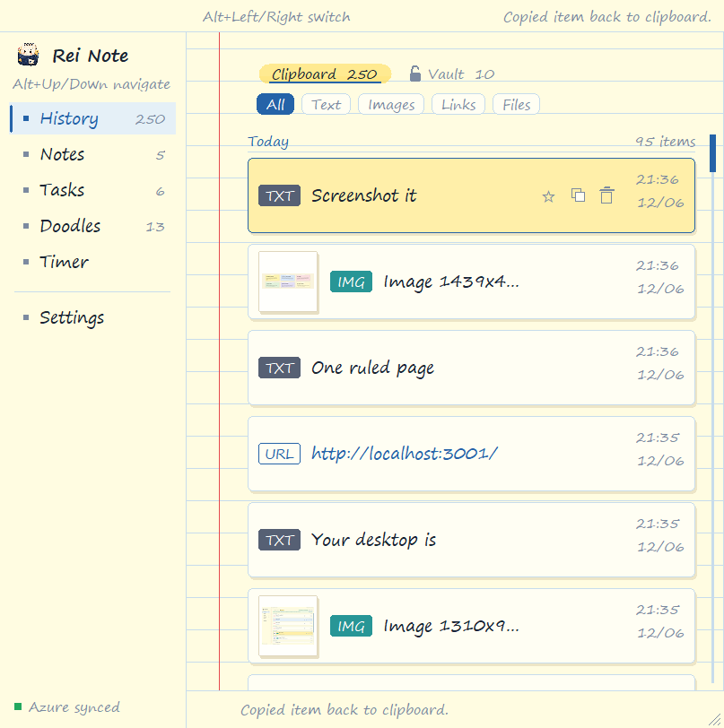Image resolution: width=724 pixels, height=728 pixels.
Task: Click the Vault padlock icon
Action: coord(415,74)
